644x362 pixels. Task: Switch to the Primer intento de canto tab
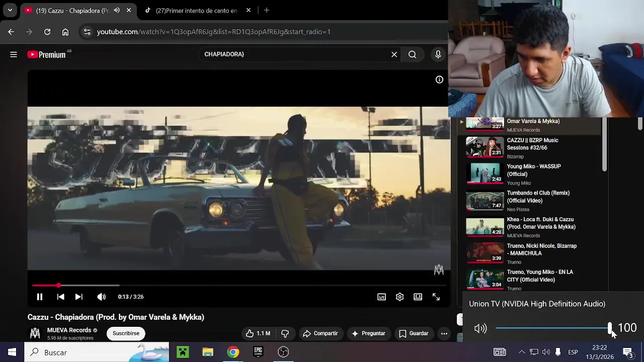click(x=196, y=10)
